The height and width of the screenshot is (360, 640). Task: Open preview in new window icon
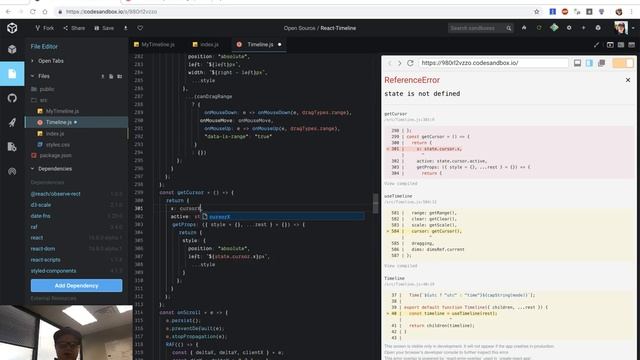pyautogui.click(x=601, y=63)
